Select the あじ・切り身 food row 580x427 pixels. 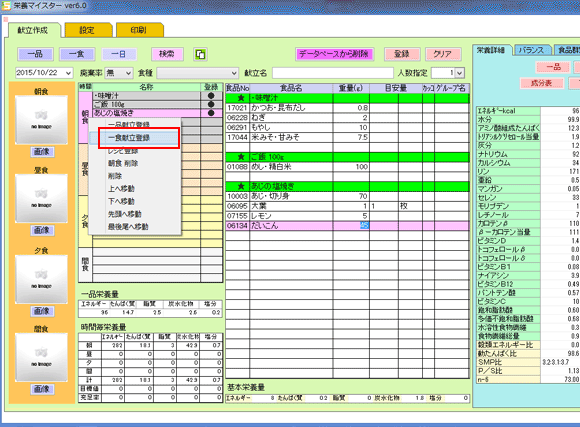[x=347, y=196]
